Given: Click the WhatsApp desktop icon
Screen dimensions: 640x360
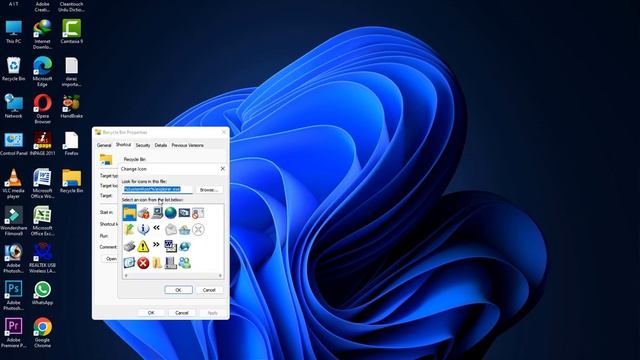Looking at the screenshot, I should click(42, 293).
